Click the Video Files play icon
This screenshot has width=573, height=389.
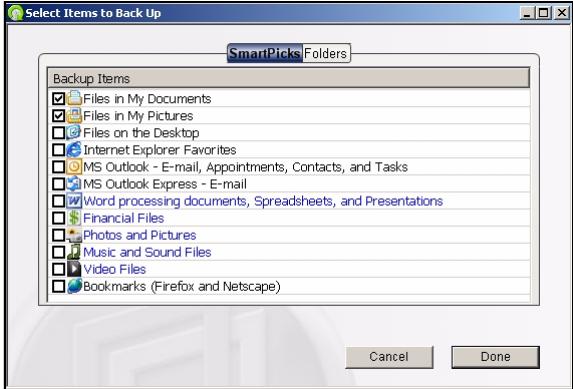(x=74, y=269)
